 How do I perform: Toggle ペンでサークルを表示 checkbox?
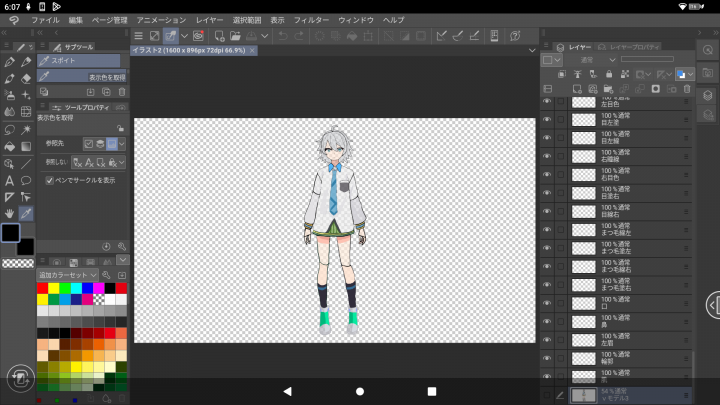50,181
